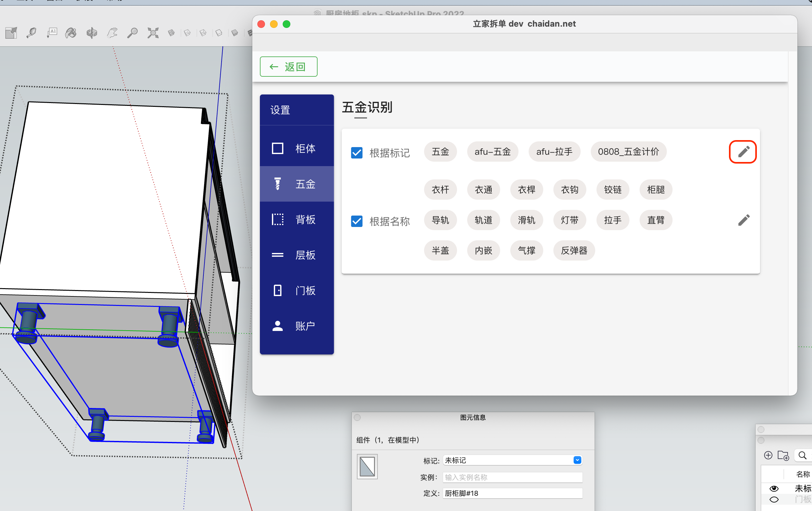Switch to X-ray face style cube
This screenshot has height=511, width=812.
tap(171, 33)
